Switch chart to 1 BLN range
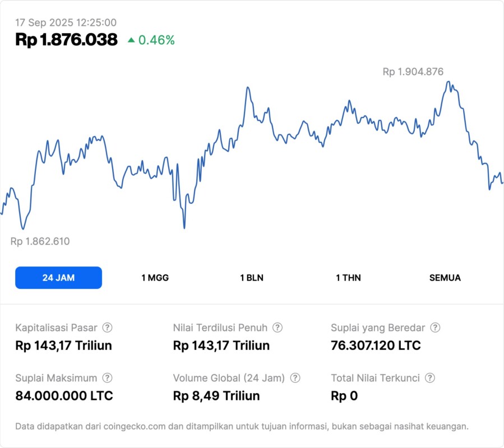This screenshot has width=504, height=448. click(252, 278)
